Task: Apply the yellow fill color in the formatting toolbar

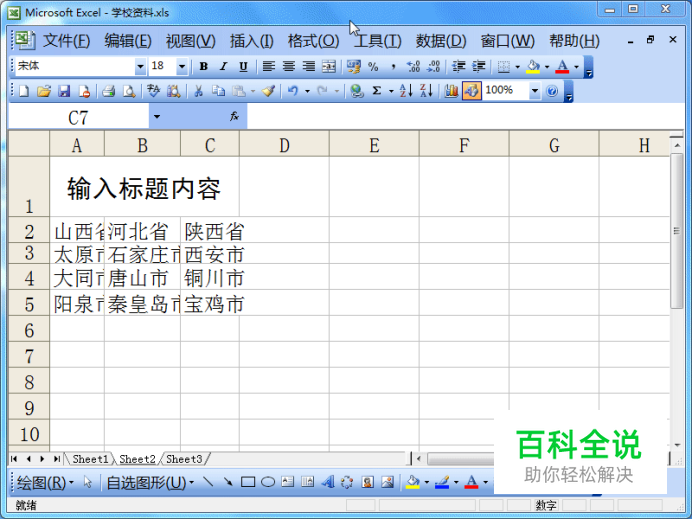Action: 533,67
